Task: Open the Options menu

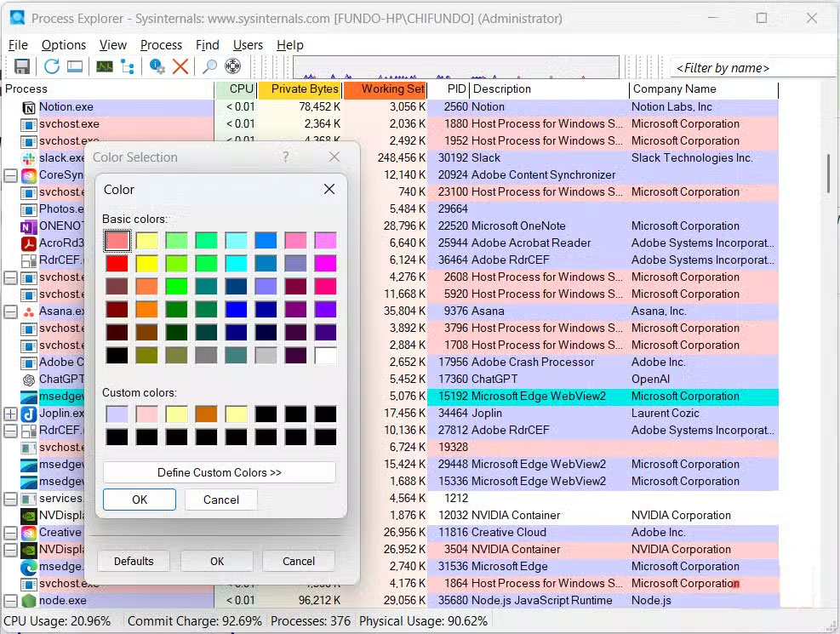Action: coord(64,45)
